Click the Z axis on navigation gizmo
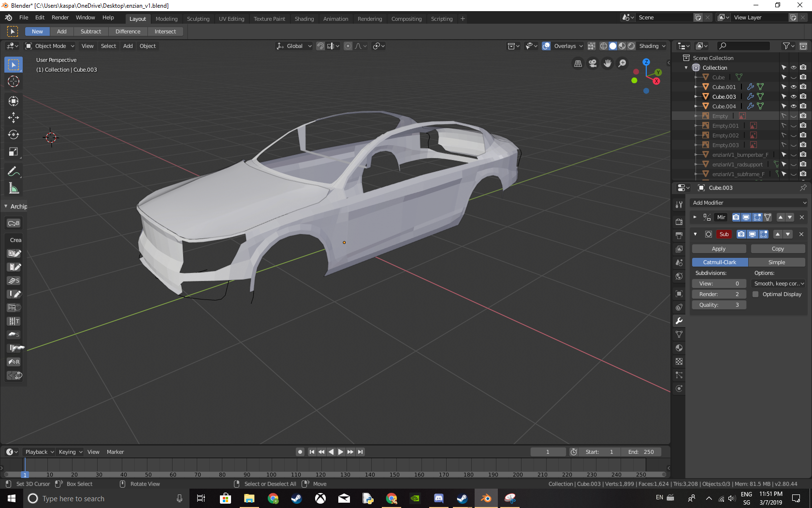Image resolution: width=812 pixels, height=508 pixels. [x=646, y=62]
